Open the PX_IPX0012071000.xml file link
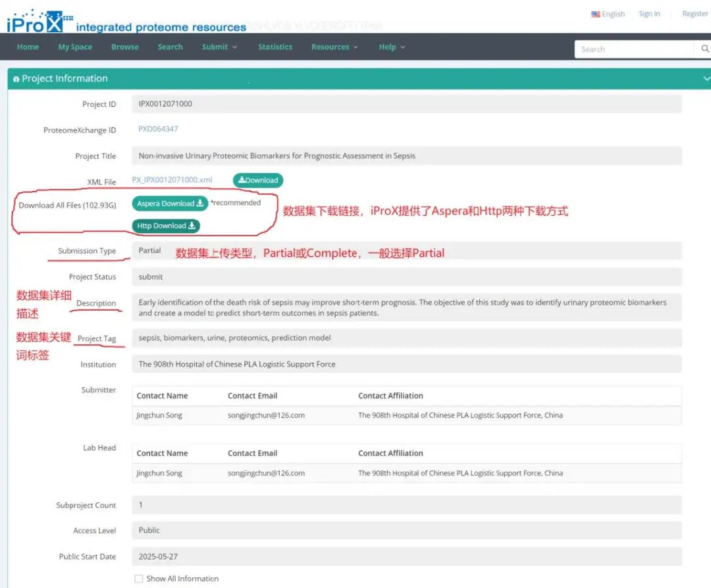Screen dimensions: 711x588 coord(172,180)
